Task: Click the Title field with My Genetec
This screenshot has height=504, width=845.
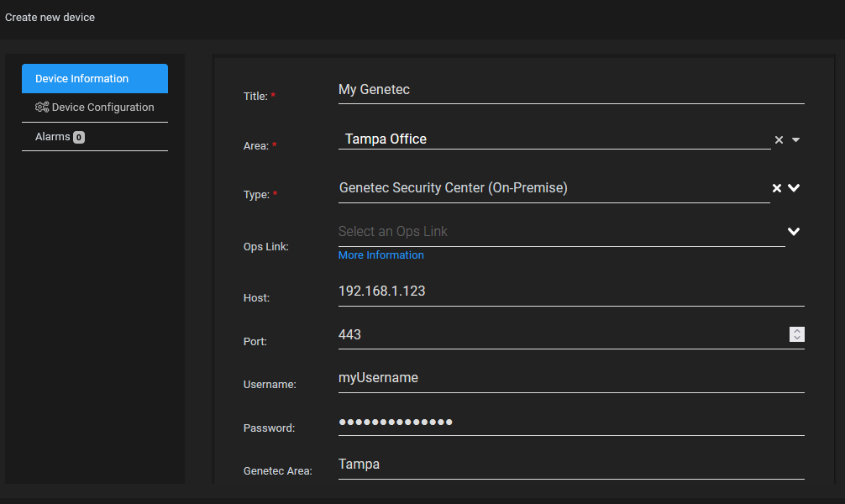Action: 571,90
